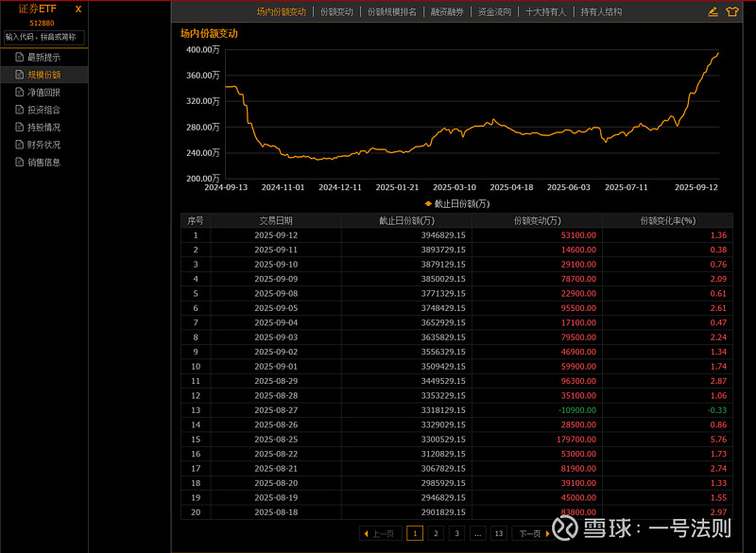
Task: Open 净值回报 in the sidebar
Action: point(43,92)
